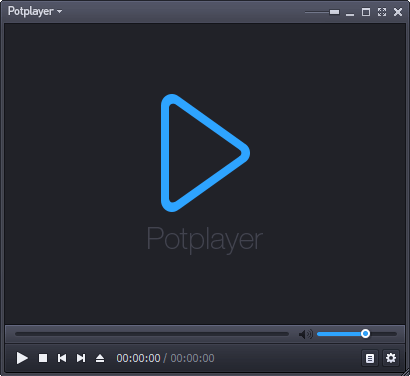Minimize the player window
The image size is (410, 376).
pyautogui.click(x=350, y=14)
